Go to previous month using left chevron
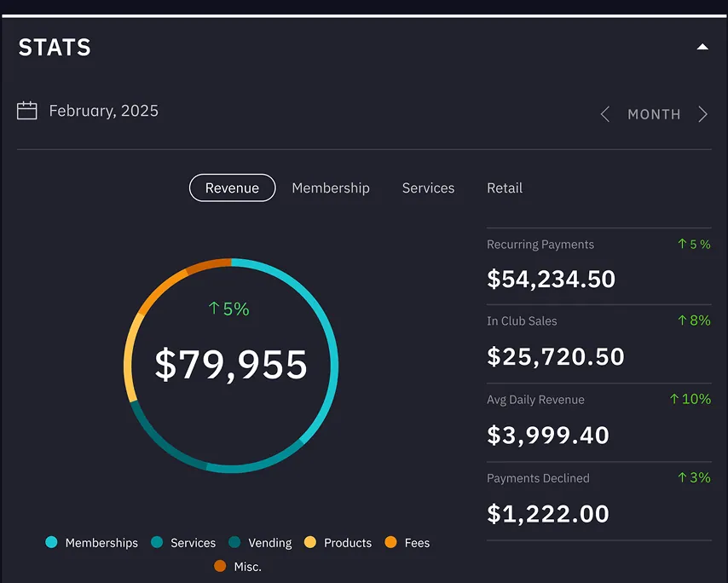Screen dimensions: 728x583 coord(604,114)
